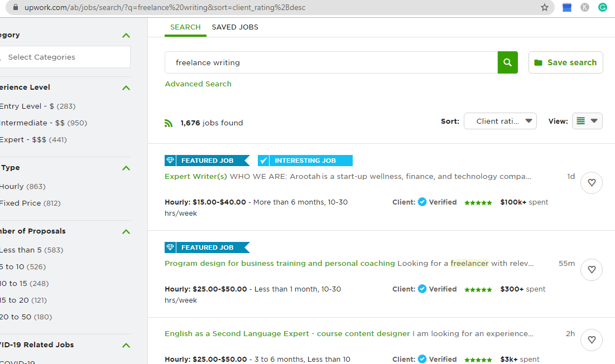The height and width of the screenshot is (364, 615).
Task: Switch to the SEARCH tab
Action: 185,27
